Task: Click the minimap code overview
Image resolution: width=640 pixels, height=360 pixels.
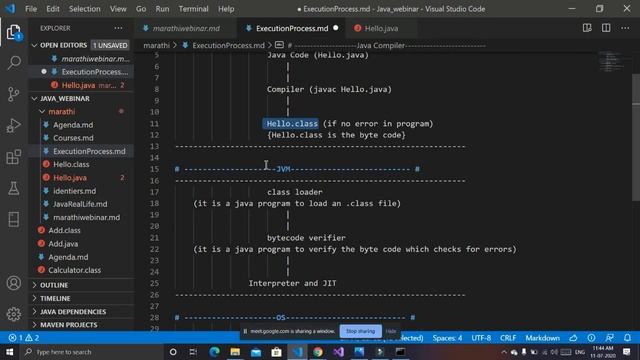Action: (611, 62)
